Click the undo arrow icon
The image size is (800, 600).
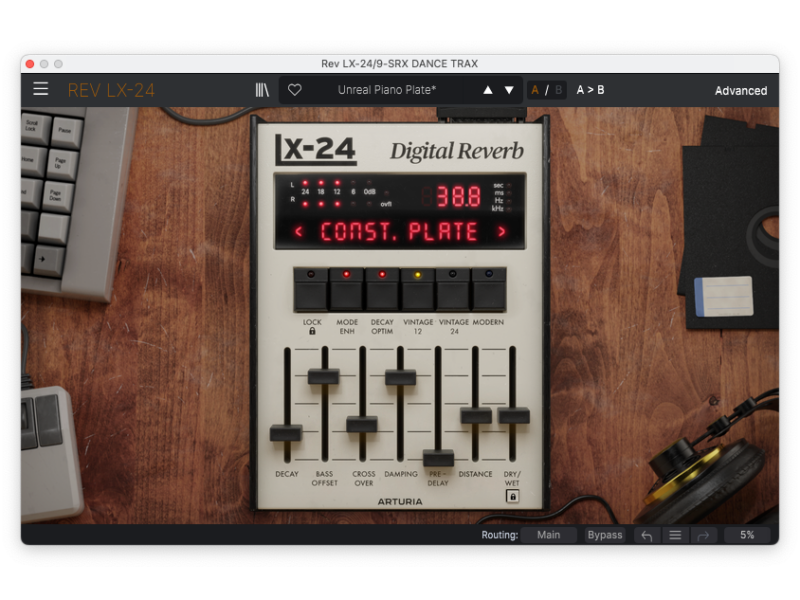pos(646,535)
